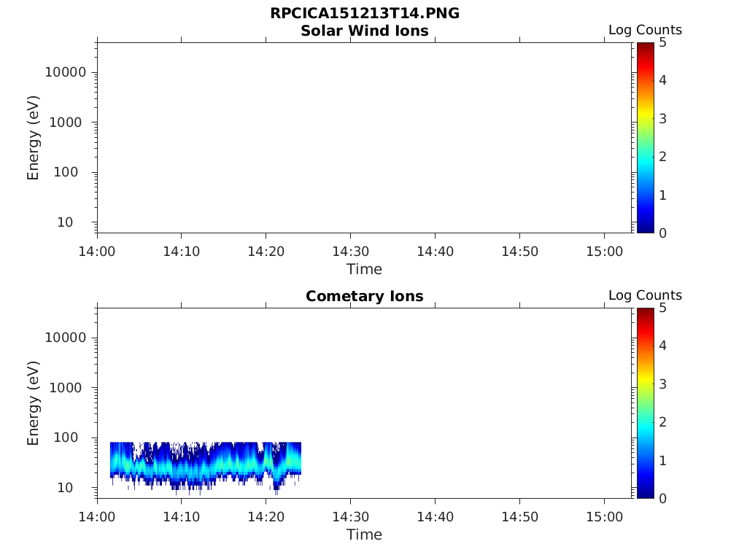747x560 pixels.
Task: Click the 10 energy tick on Solar Wind plot
Action: (x=65, y=222)
